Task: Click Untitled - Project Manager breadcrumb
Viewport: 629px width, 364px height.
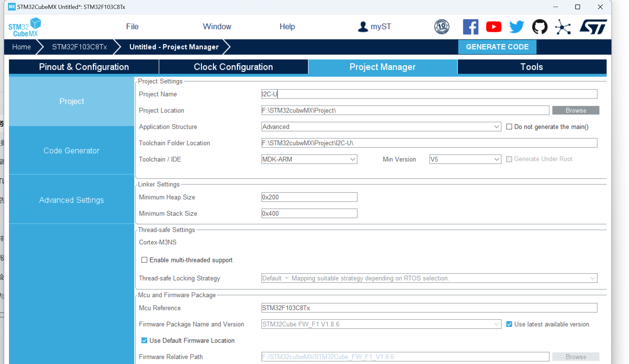Action: pos(174,47)
